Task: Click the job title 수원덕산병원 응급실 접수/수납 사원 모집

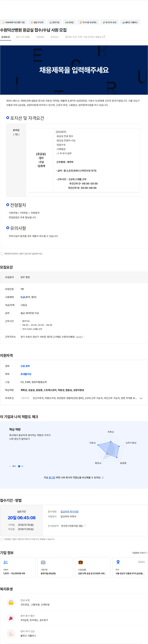Action: pyautogui.click(x=33, y=30)
